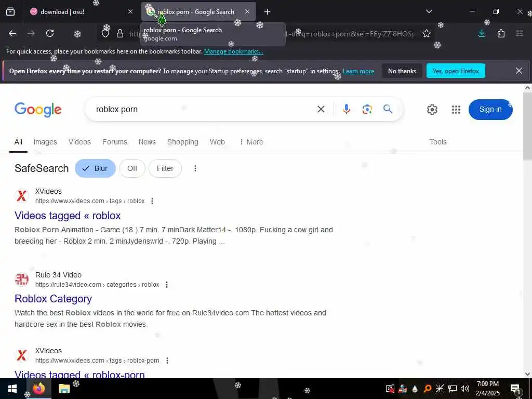Accept with "Yes, open Firefox" button
Image resolution: width=532 pixels, height=399 pixels.
click(x=456, y=71)
